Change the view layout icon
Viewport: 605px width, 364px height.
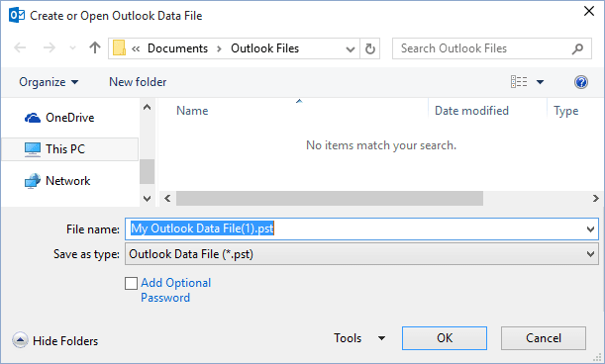point(519,82)
